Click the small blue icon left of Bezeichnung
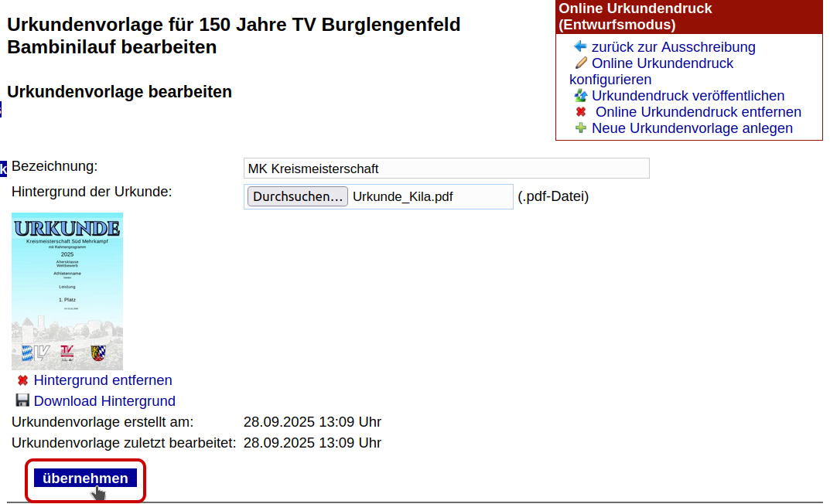 pos(3,168)
